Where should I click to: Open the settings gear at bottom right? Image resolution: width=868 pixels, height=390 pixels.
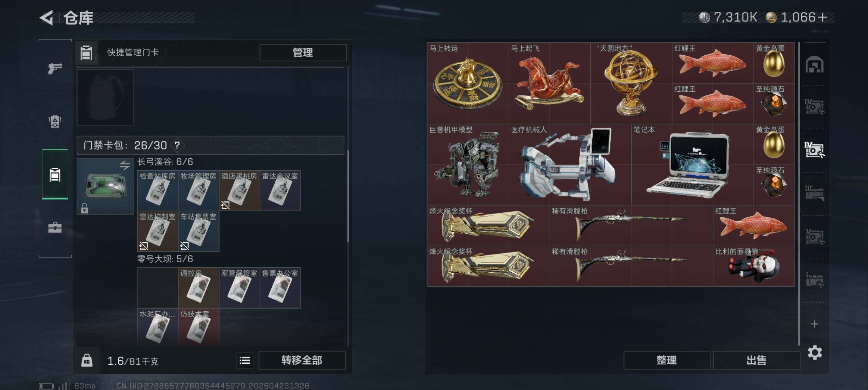click(x=814, y=353)
